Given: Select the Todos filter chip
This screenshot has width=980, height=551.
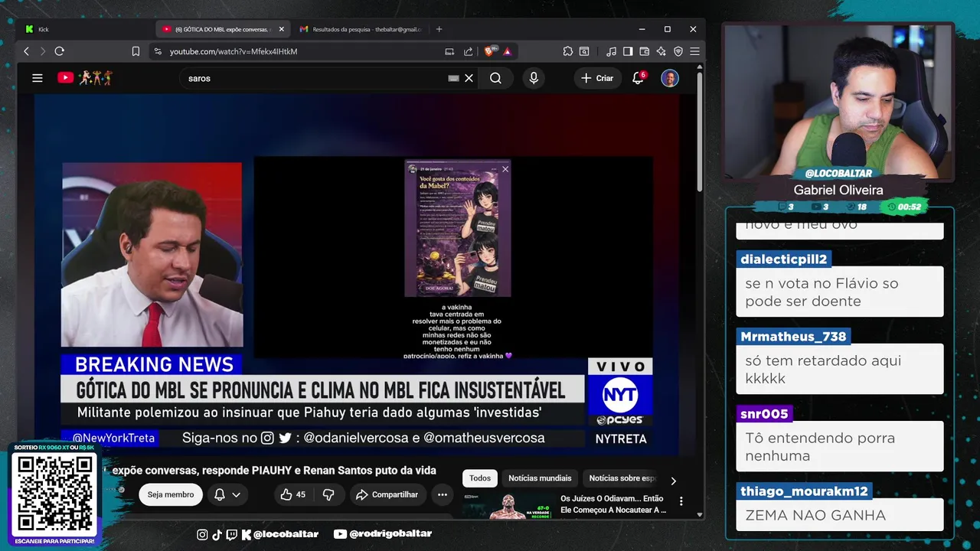Looking at the screenshot, I should [480, 478].
